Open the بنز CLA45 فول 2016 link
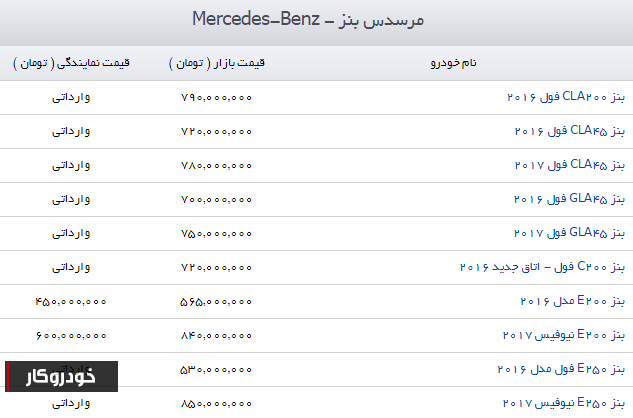Image resolution: width=633 pixels, height=418 pixels. click(570, 131)
